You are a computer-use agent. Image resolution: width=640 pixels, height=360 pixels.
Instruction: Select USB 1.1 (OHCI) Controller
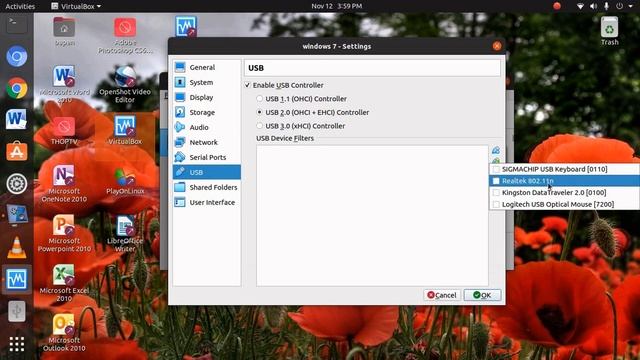260,99
